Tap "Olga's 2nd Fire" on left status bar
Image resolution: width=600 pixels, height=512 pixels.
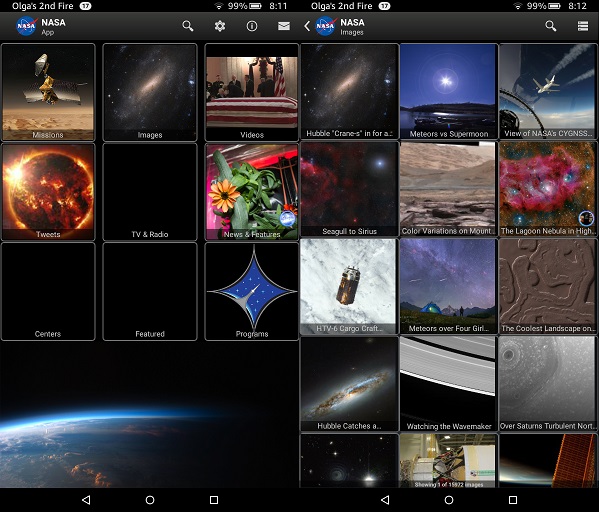[x=42, y=6]
